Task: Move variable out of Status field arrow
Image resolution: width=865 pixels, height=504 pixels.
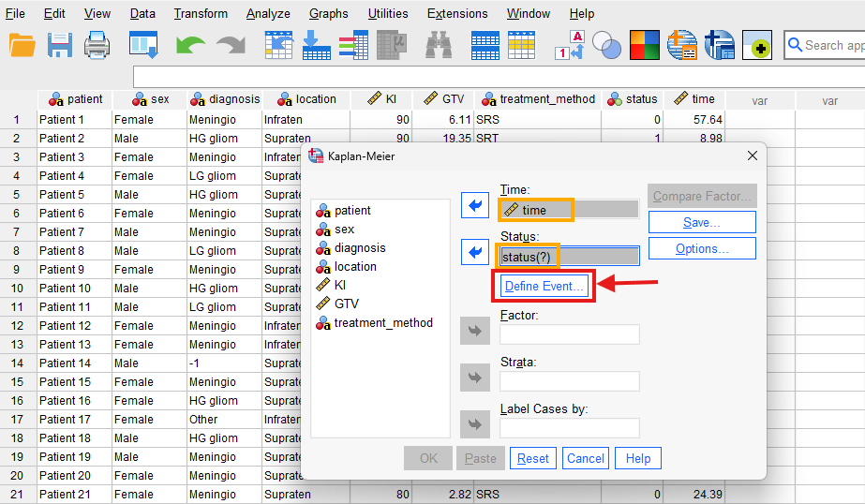Action: tap(475, 253)
